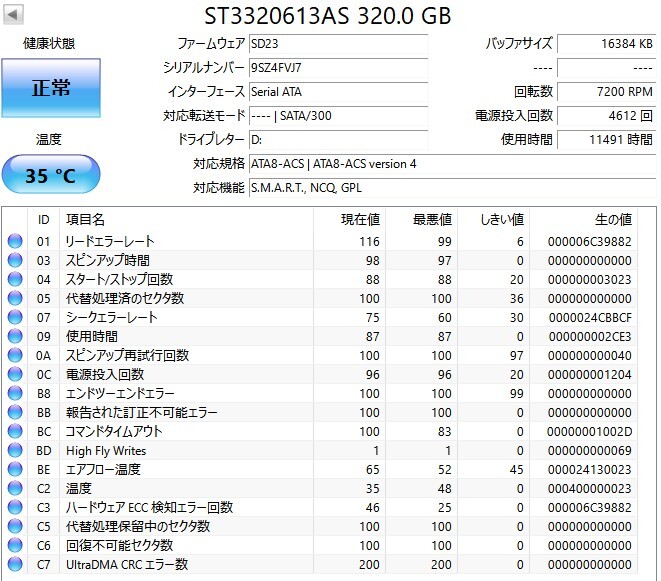Select the status icon for C3 ハードウェア ECC 検知エラー回数
The height and width of the screenshot is (581, 661).
[x=15, y=507]
